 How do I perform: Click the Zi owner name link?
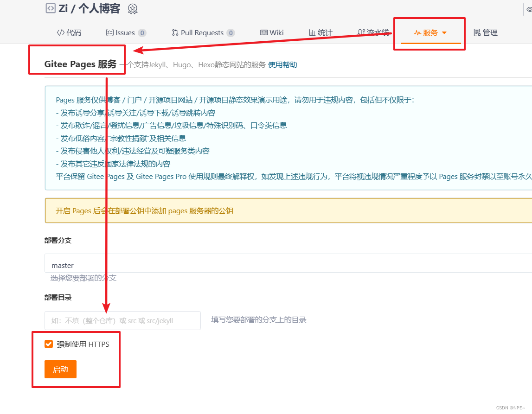pos(64,8)
